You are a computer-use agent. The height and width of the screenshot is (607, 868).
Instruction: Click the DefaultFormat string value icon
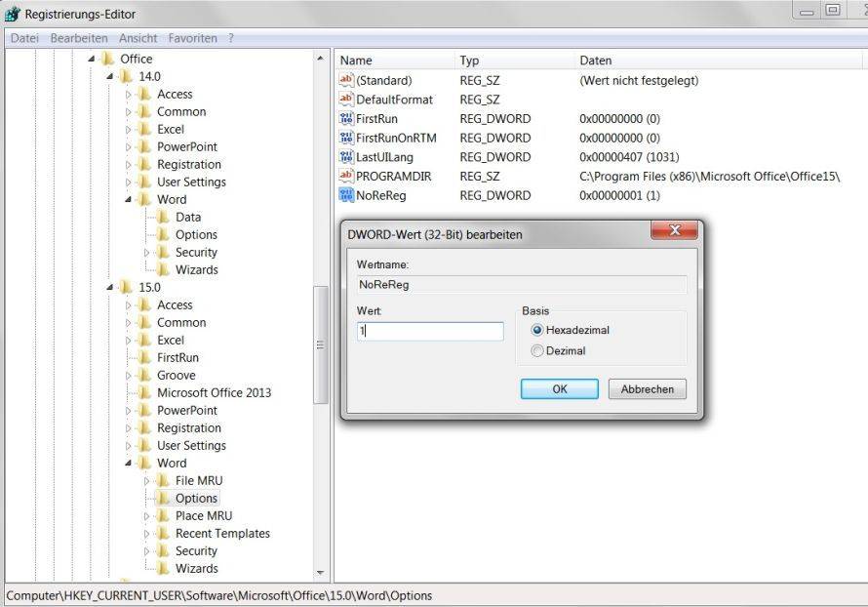coord(346,100)
